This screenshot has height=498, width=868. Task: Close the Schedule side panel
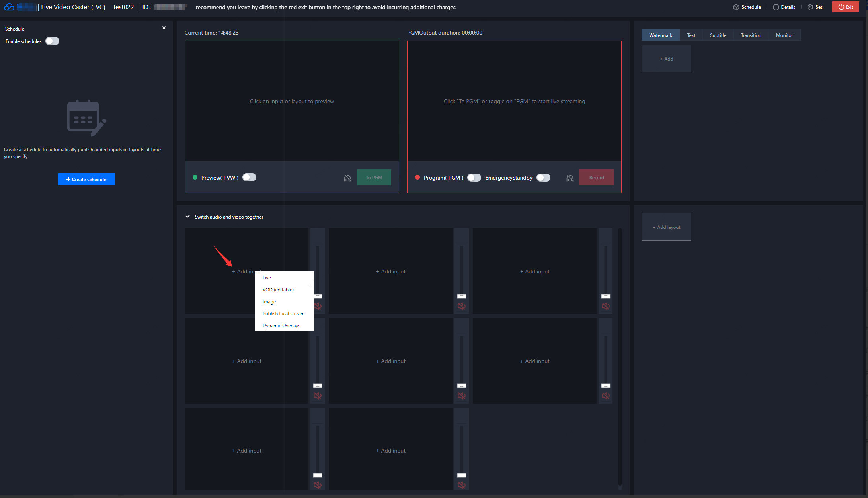(164, 28)
